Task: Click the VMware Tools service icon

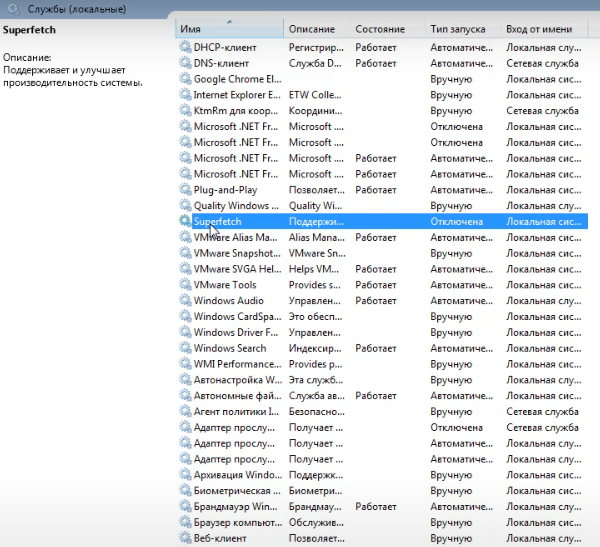Action: (x=185, y=284)
